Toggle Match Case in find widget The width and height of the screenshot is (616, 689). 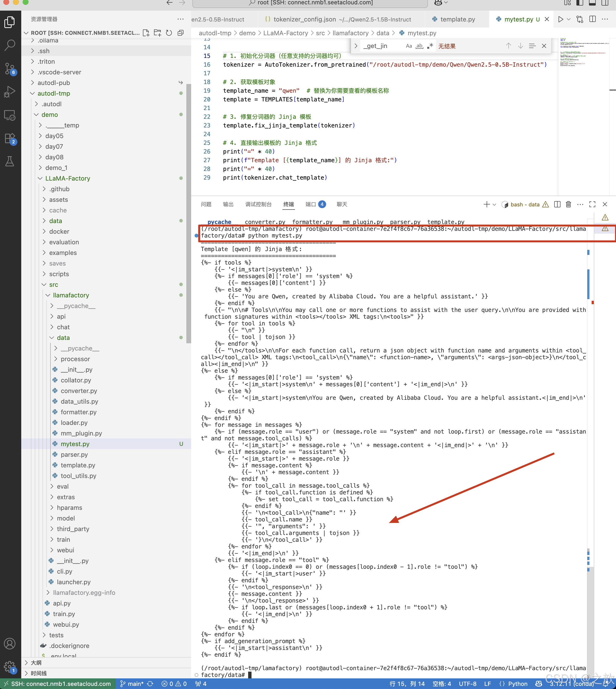point(409,46)
